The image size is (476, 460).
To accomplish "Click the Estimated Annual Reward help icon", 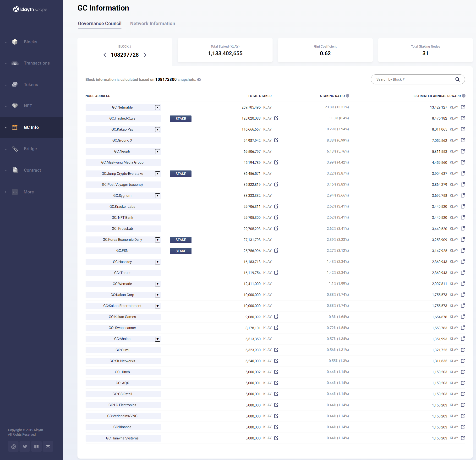I will pos(464,96).
